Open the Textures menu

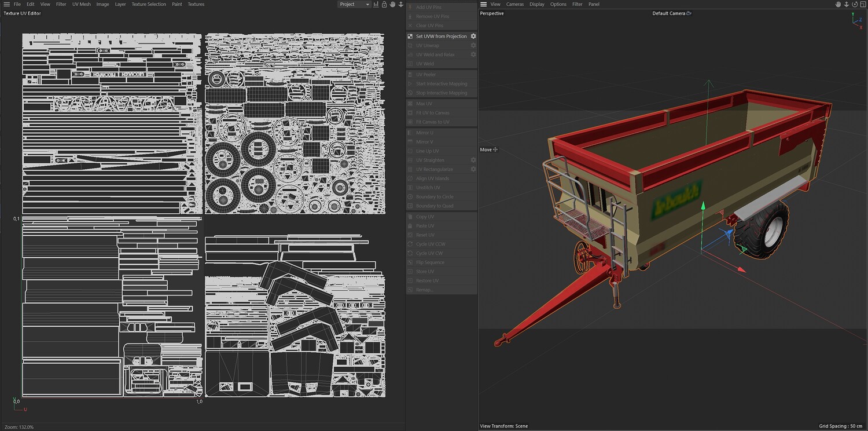(x=196, y=4)
